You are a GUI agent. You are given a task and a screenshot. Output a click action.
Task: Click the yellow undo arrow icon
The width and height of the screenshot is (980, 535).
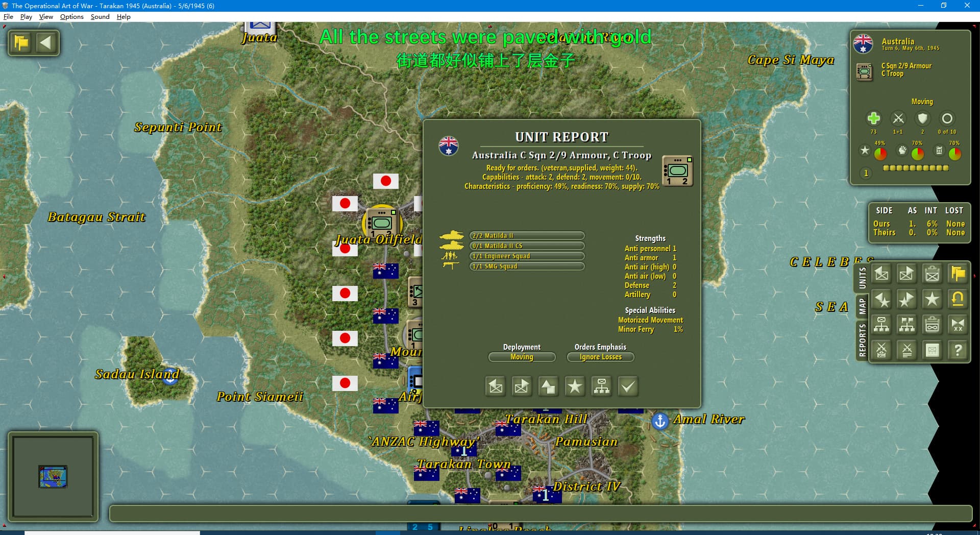tap(958, 299)
